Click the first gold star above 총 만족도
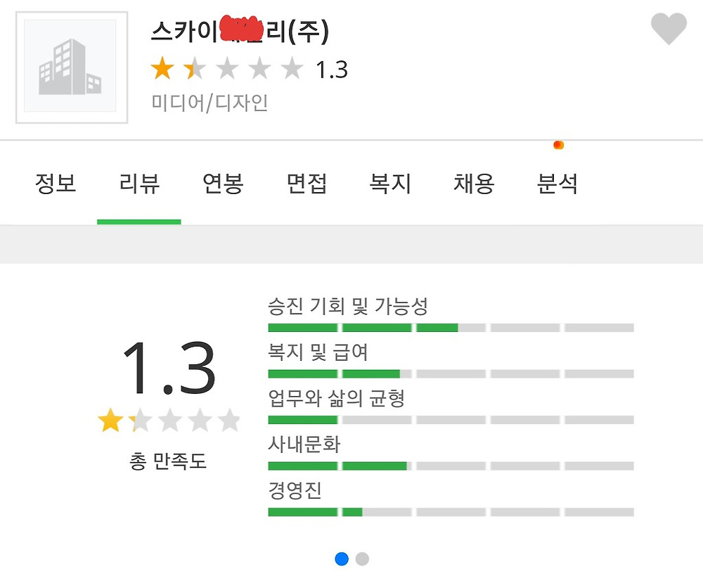The width and height of the screenshot is (703, 588). coord(110,421)
